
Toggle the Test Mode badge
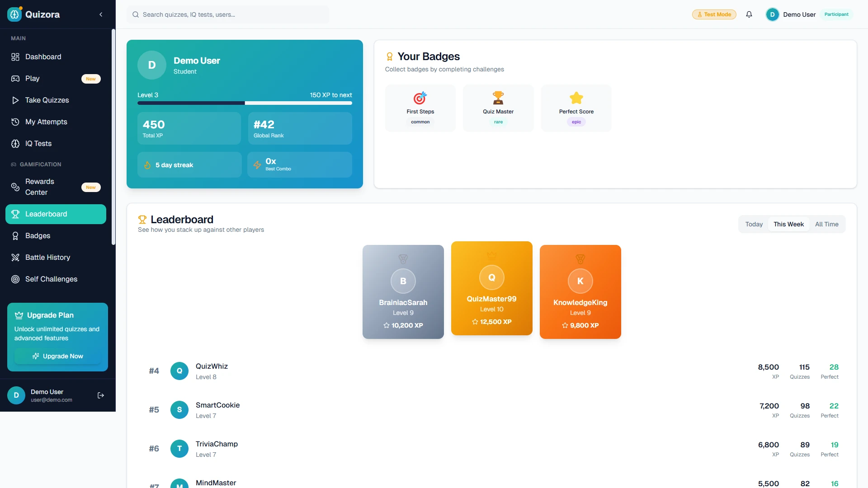714,14
